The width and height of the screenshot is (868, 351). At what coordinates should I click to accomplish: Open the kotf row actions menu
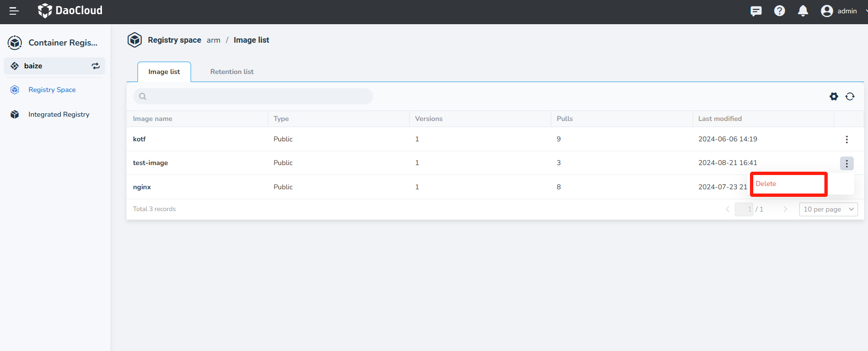pos(847,139)
